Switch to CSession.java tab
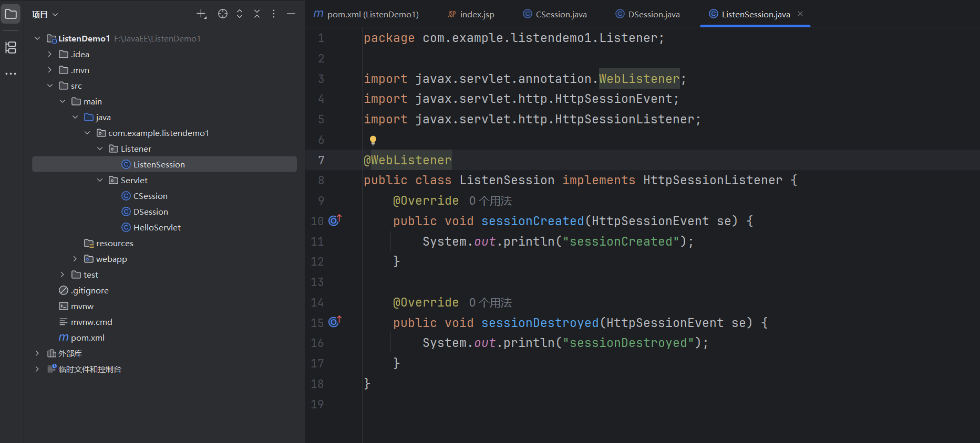The width and height of the screenshot is (980, 443). pos(555,14)
